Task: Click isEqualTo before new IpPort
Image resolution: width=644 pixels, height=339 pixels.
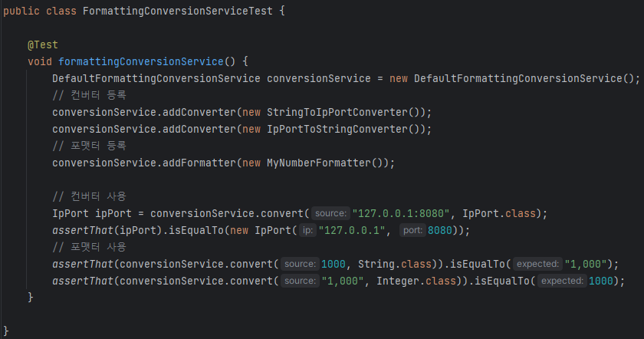Action: click(x=196, y=230)
